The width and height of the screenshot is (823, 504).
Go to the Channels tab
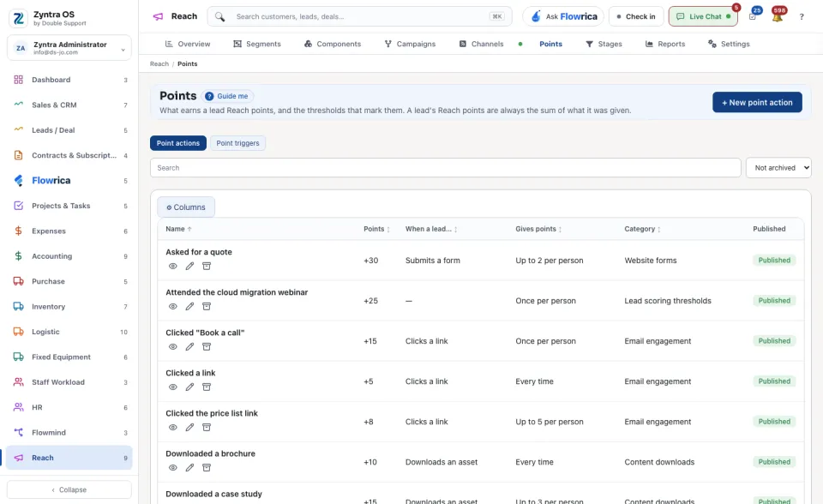[481, 44]
